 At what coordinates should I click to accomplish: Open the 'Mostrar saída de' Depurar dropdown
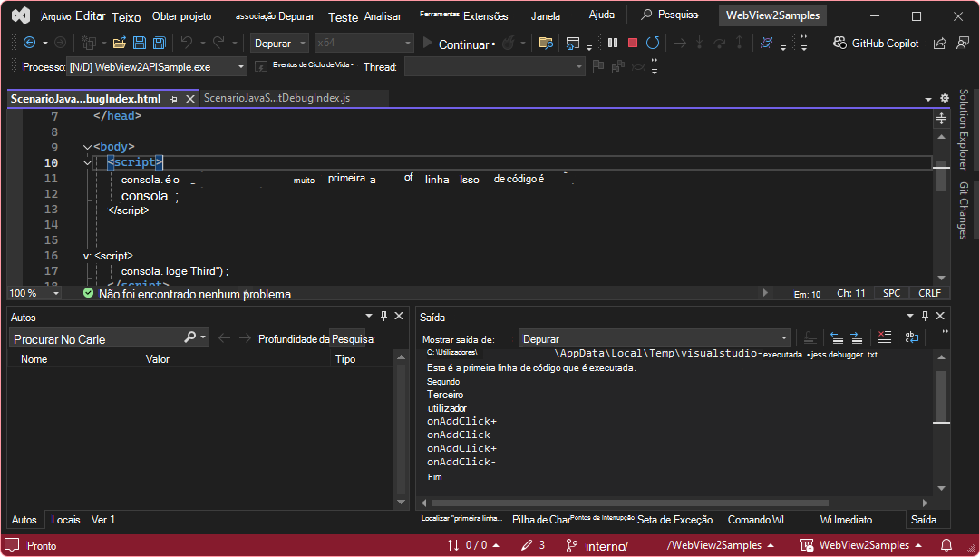(651, 337)
